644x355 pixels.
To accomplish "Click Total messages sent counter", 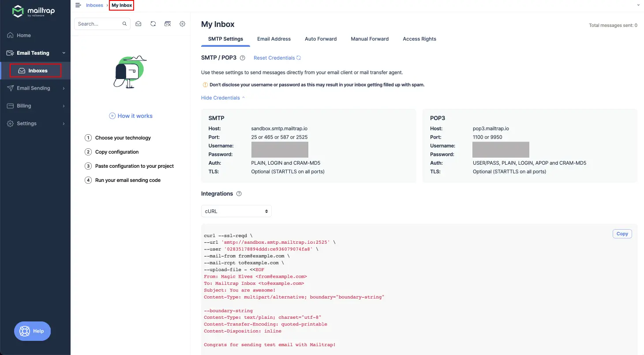I will point(613,26).
